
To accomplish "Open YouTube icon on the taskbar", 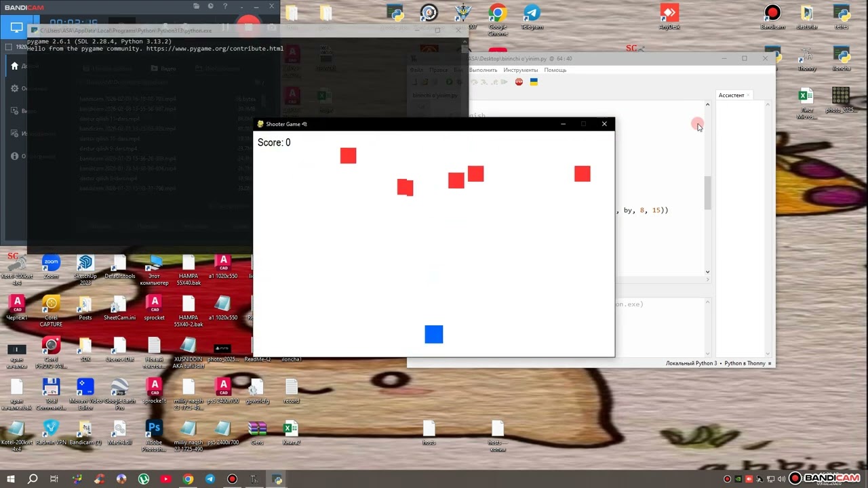I will coord(166,479).
